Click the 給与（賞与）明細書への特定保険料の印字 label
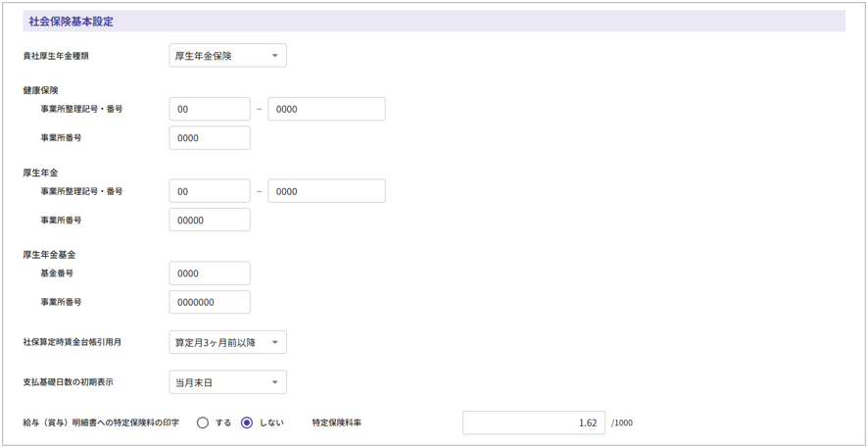 (x=102, y=423)
